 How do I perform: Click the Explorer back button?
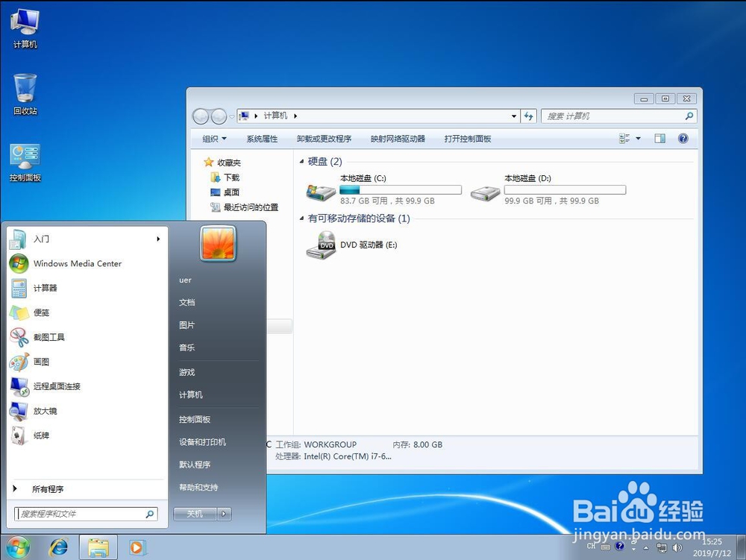click(x=200, y=116)
